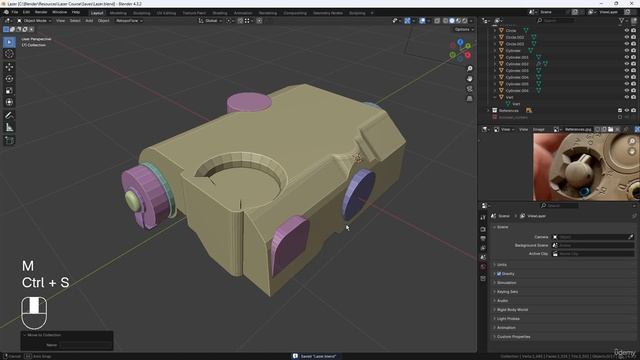This screenshot has height=360, width=640.
Task: Select the Measure tool
Action: point(9,128)
